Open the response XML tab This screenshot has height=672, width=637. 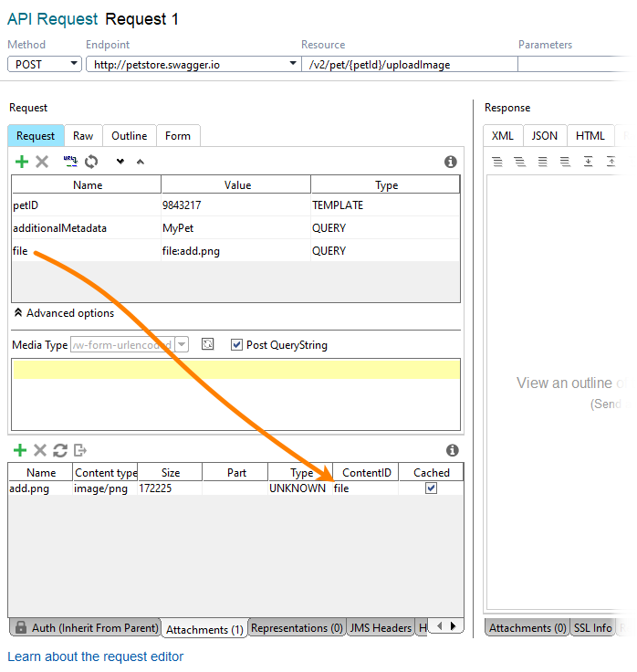pos(503,136)
